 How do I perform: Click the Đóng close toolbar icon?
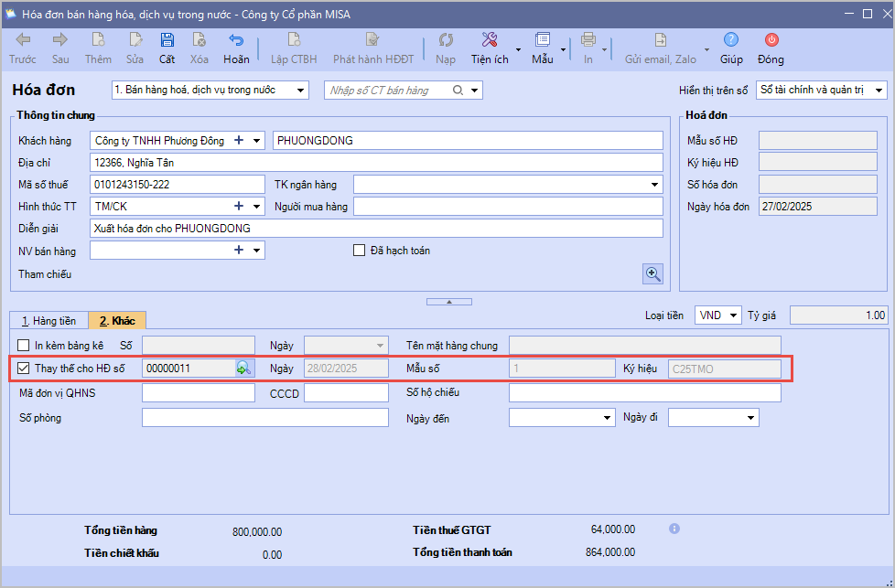coord(771,40)
